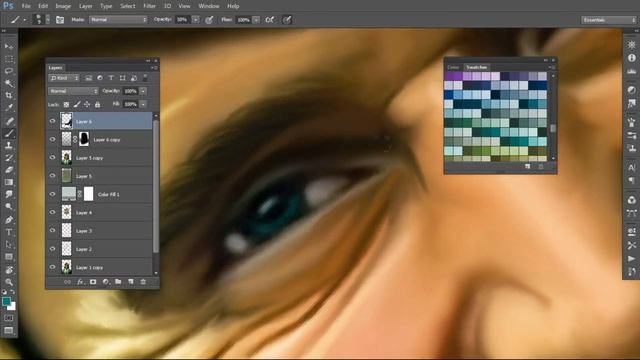Delete layer trash button in Layers panel
Viewport: 640px width, 360px height.
point(143,282)
